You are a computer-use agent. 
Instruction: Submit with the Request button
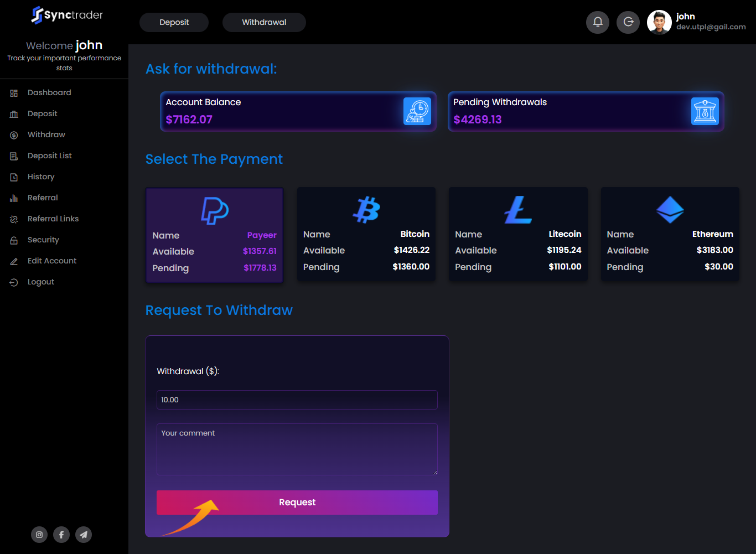pyautogui.click(x=297, y=503)
